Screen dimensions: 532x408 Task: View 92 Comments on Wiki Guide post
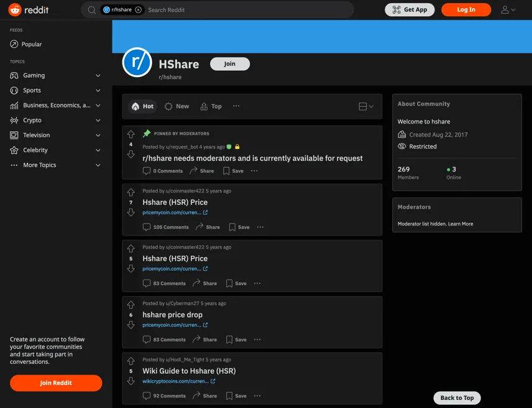[x=164, y=396]
